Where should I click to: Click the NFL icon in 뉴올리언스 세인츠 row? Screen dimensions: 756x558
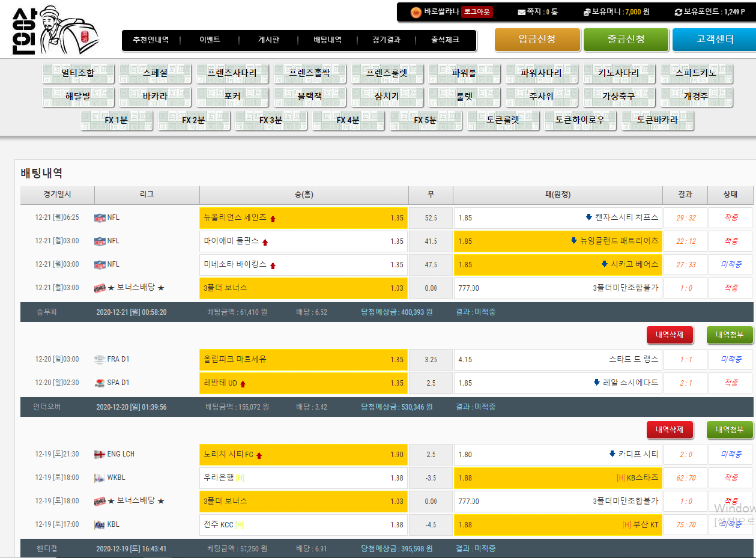click(x=100, y=218)
